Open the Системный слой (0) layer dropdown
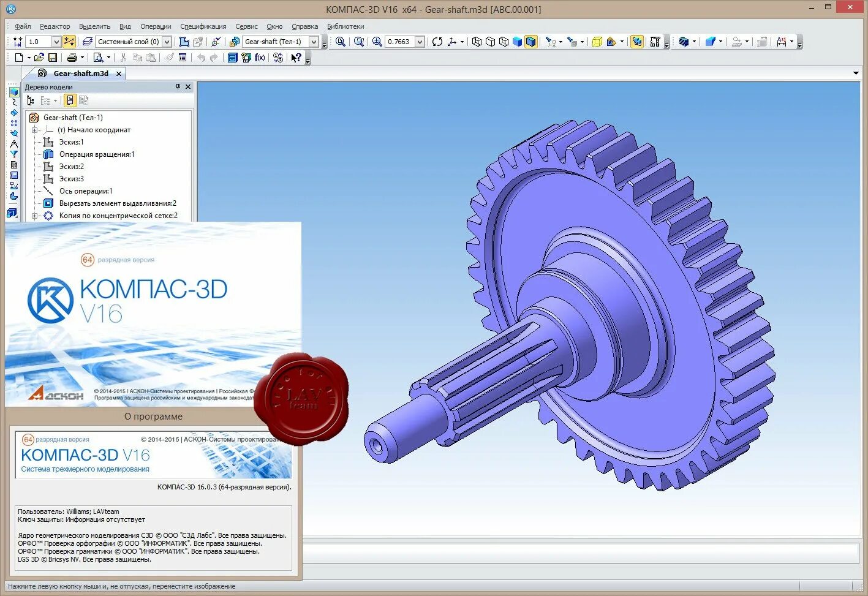 [x=167, y=42]
